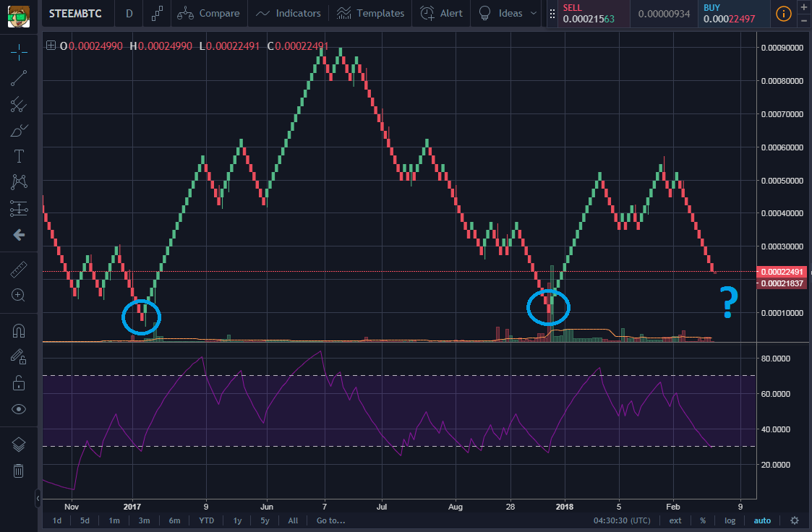Toggle extended hours with ext
Screen dimensions: 812x532
[x=675, y=520]
